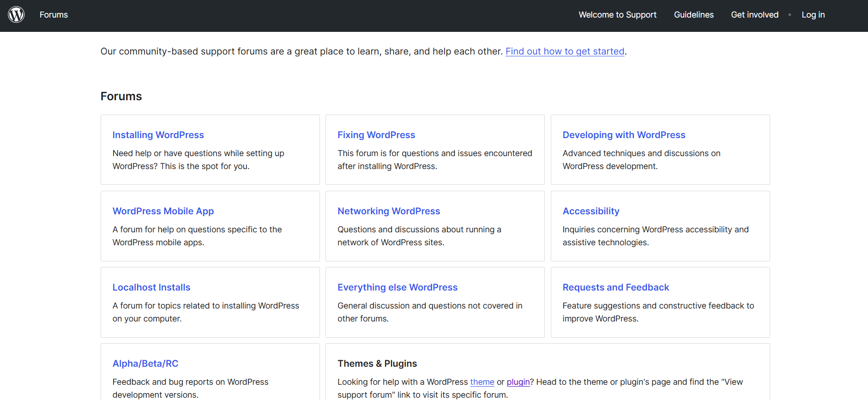
Task: Click text 'Feedback and bug reports on WordPress'
Action: [x=190, y=382]
